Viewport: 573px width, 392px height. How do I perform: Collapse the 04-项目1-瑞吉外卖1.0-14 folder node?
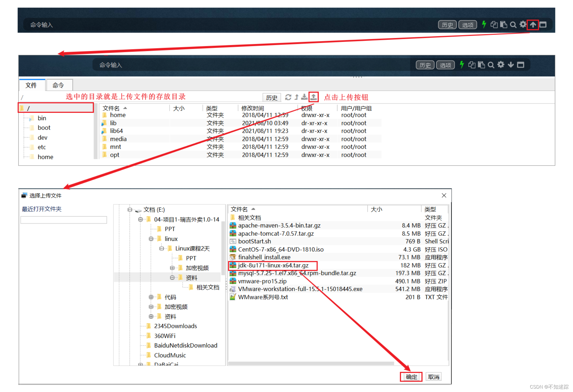tap(140, 219)
